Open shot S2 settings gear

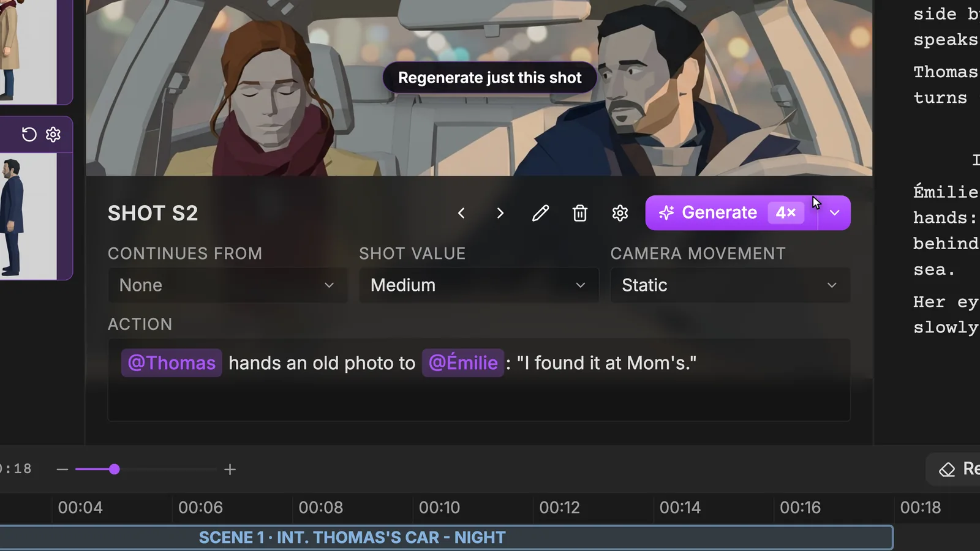point(620,213)
